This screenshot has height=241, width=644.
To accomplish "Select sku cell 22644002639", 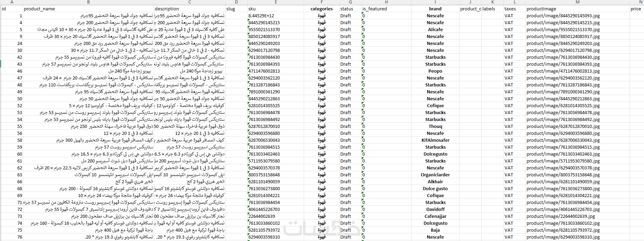I will [x=276, y=216].
